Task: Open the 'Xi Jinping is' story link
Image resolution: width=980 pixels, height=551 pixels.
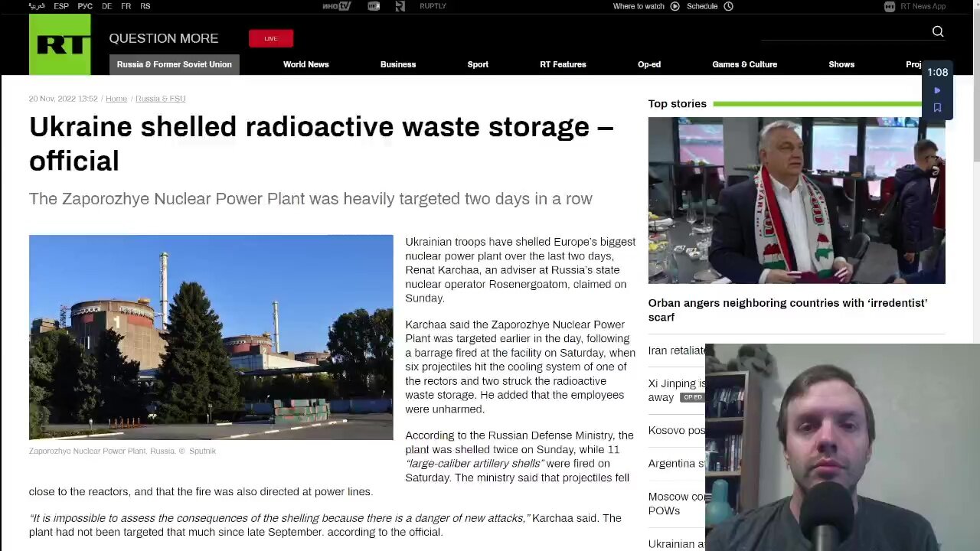Action: (677, 390)
